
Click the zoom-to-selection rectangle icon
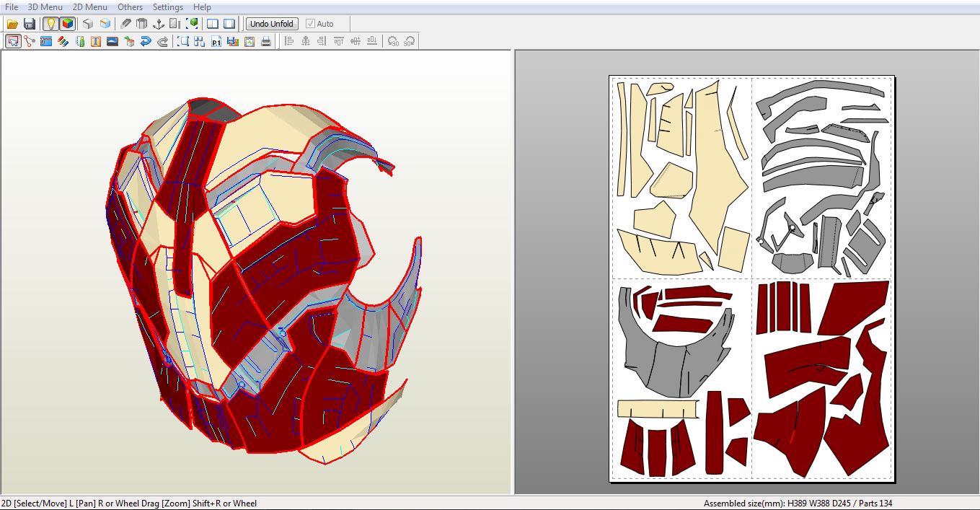183,41
